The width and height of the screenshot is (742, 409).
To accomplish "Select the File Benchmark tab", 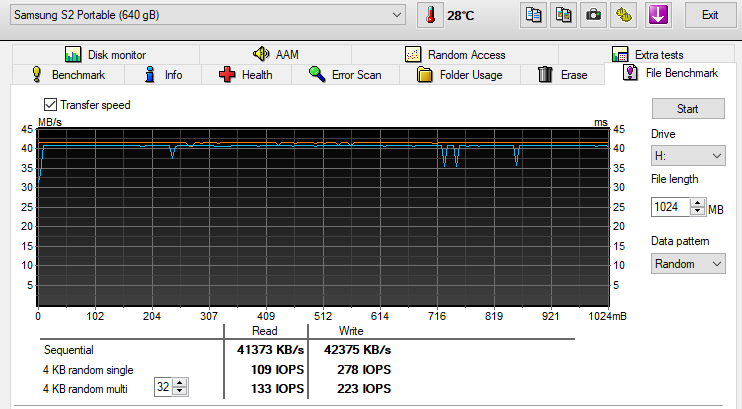I will [x=671, y=73].
